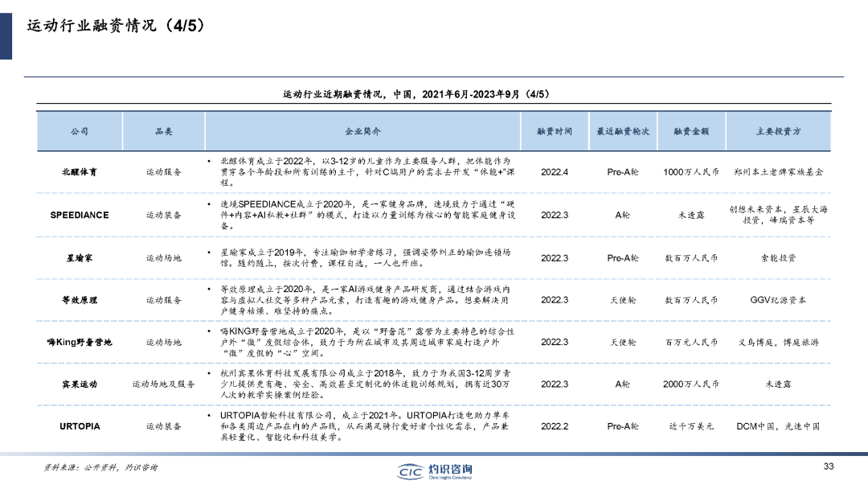Click the 等效原理 AI游戏健身 description
The image size is (868, 489).
[x=365, y=300]
